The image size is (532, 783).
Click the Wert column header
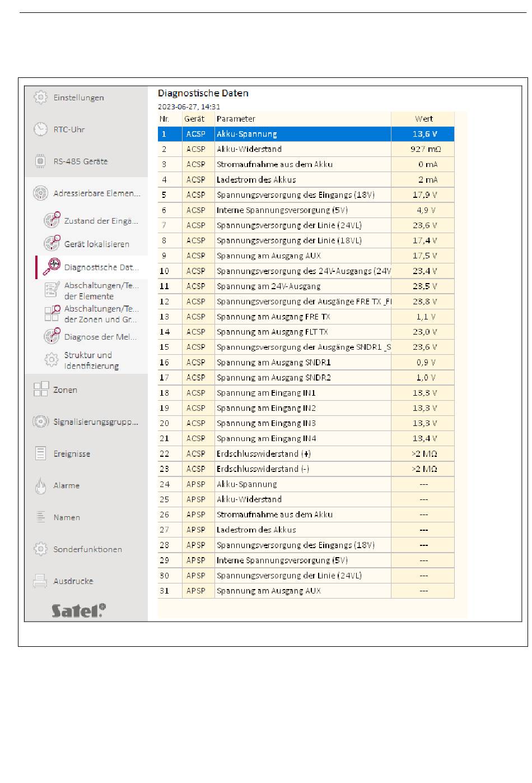pos(423,119)
